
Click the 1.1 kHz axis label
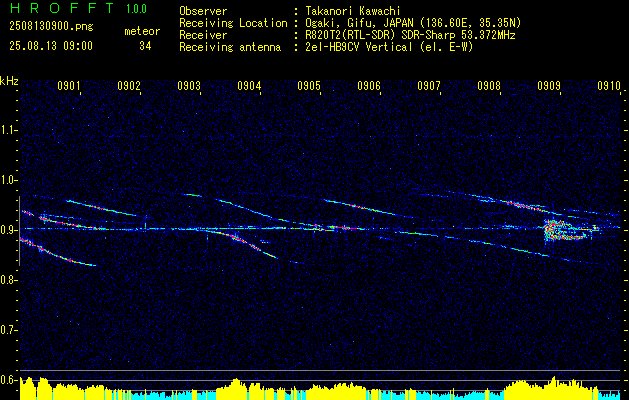click(x=7, y=130)
